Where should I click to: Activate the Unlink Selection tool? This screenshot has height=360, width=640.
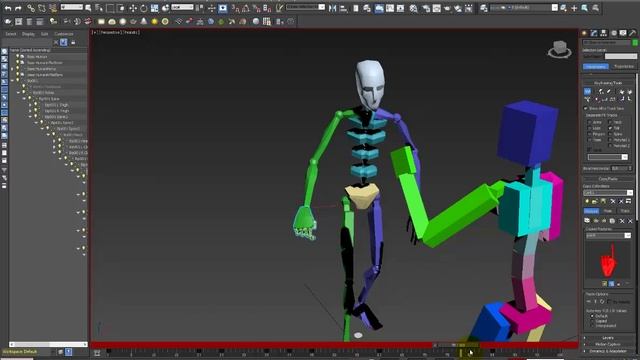[x=42, y=8]
